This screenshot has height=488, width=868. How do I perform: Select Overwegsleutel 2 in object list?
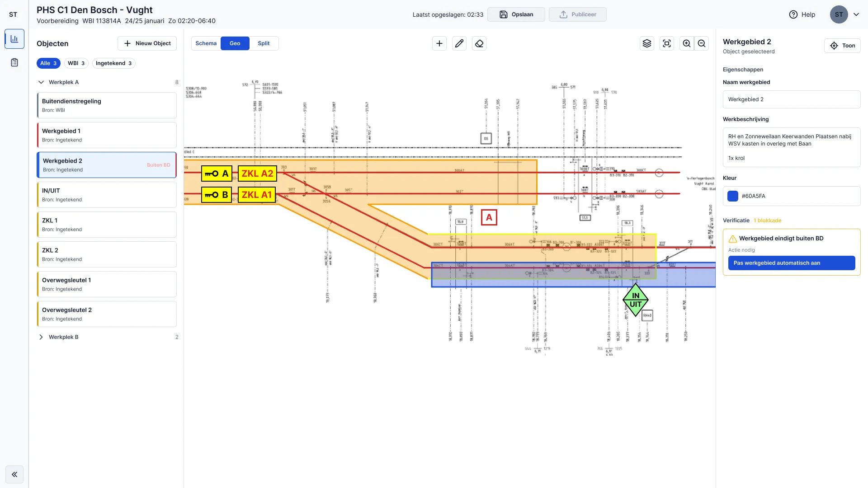107,314
